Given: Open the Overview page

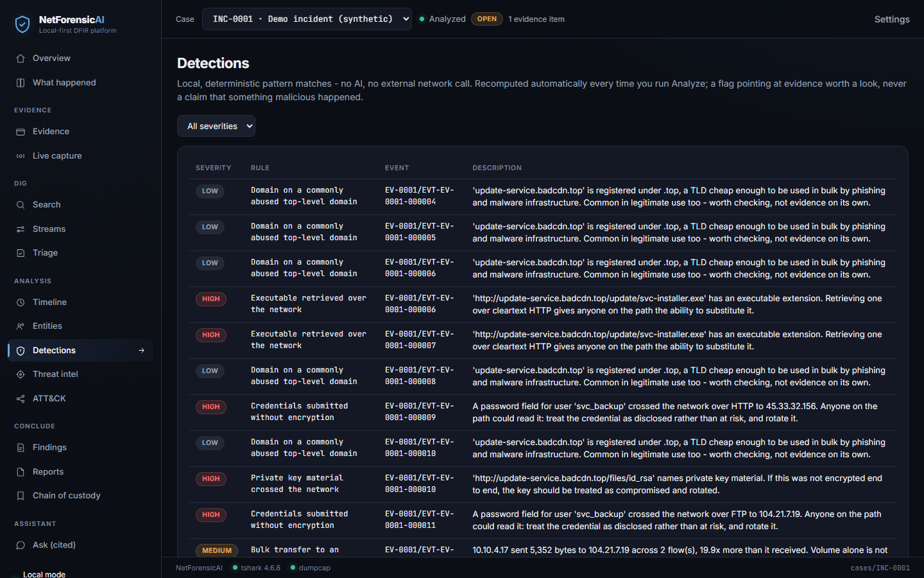Looking at the screenshot, I should (81, 58).
